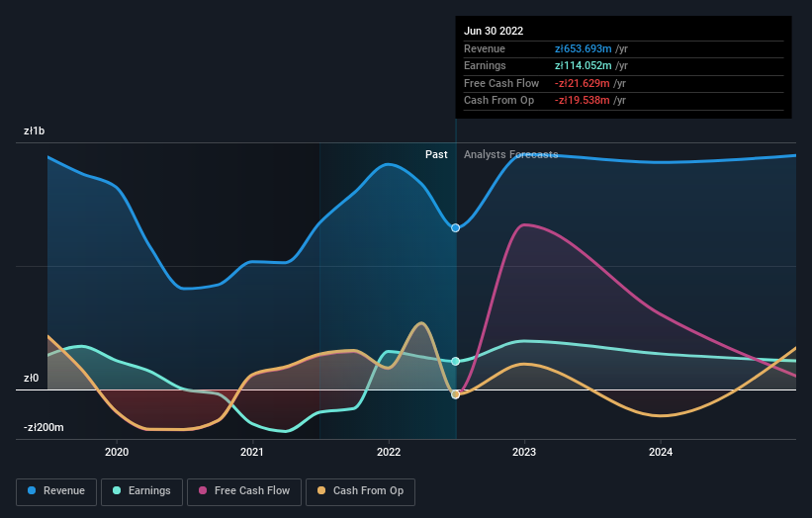Click the zł653.693m revenue value
Viewport: 812px width, 518px height.
click(x=584, y=48)
